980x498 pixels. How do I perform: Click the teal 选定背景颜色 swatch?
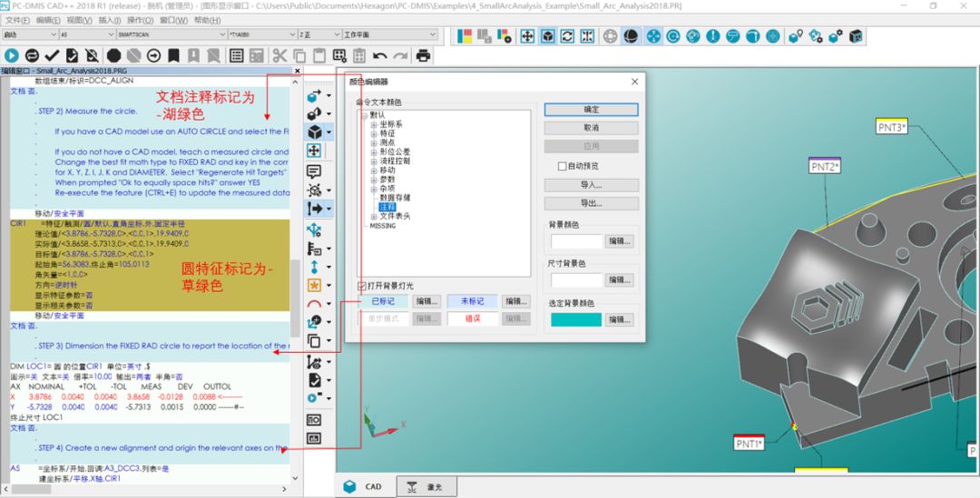point(576,319)
